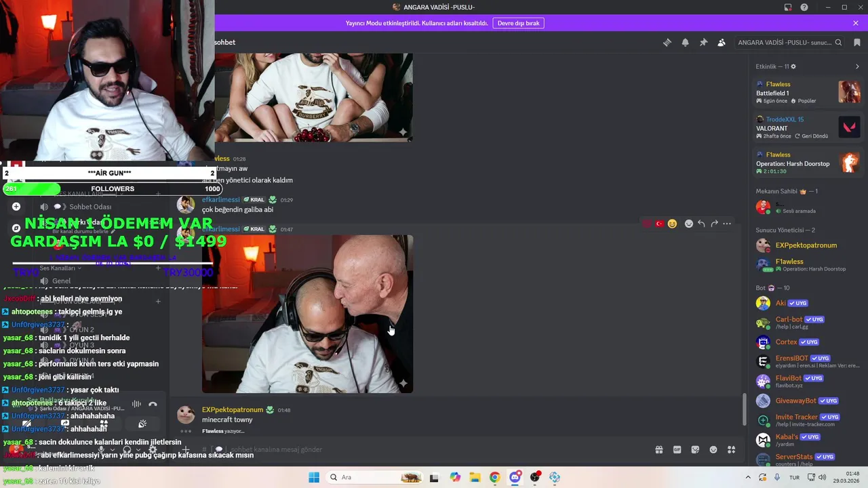Show pinned messages with pin icon

coord(703,42)
